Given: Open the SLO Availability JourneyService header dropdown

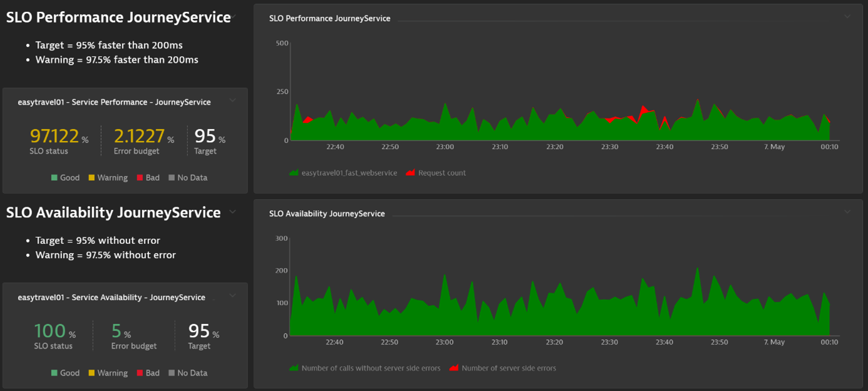Looking at the screenshot, I should click(232, 212).
